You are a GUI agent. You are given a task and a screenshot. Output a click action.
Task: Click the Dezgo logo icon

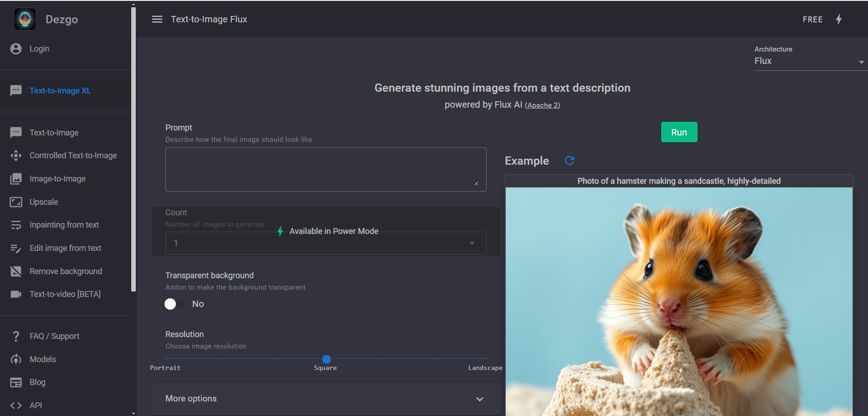25,19
